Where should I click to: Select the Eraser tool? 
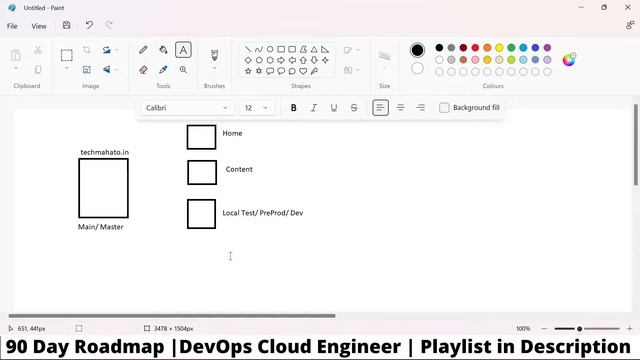[143, 70]
